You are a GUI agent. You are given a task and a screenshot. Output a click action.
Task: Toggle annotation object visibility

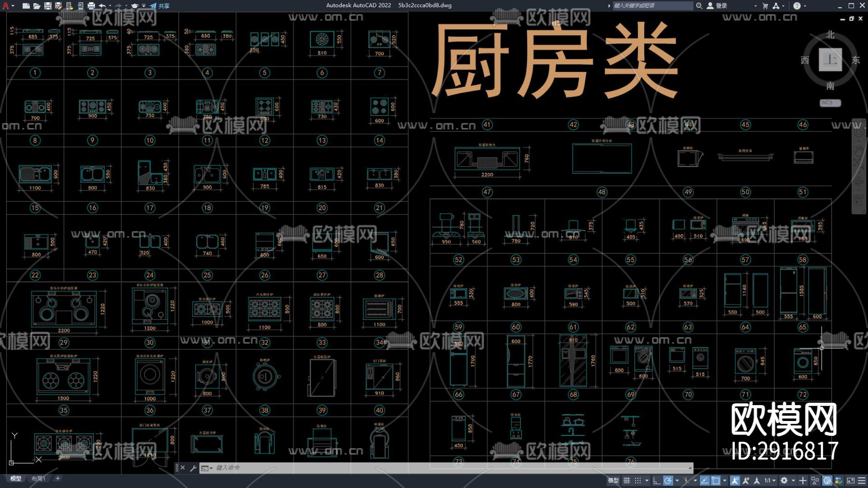tap(735, 480)
